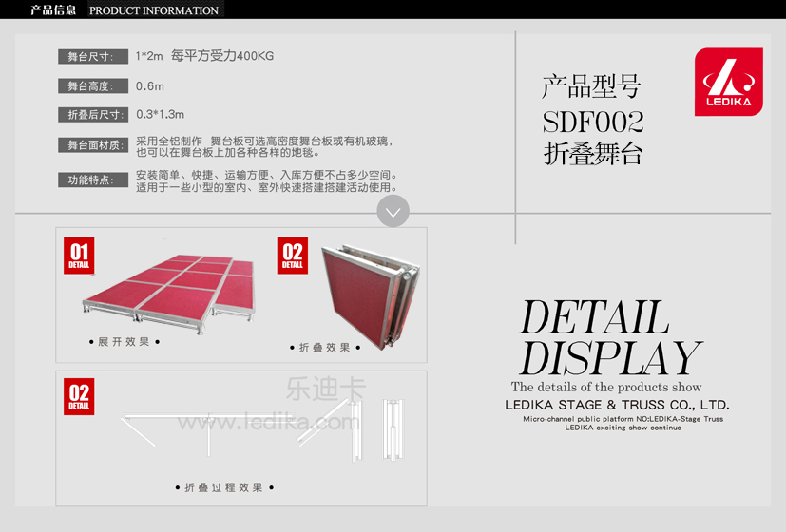Image resolution: width=786 pixels, height=532 pixels.
Task: Click the Micro-channel public platform line
Action: pos(623,419)
